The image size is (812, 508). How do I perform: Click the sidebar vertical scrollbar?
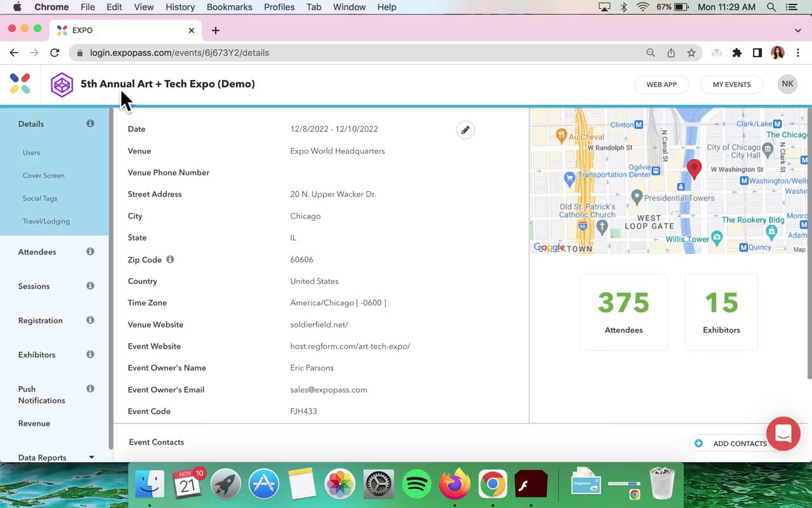click(111, 279)
